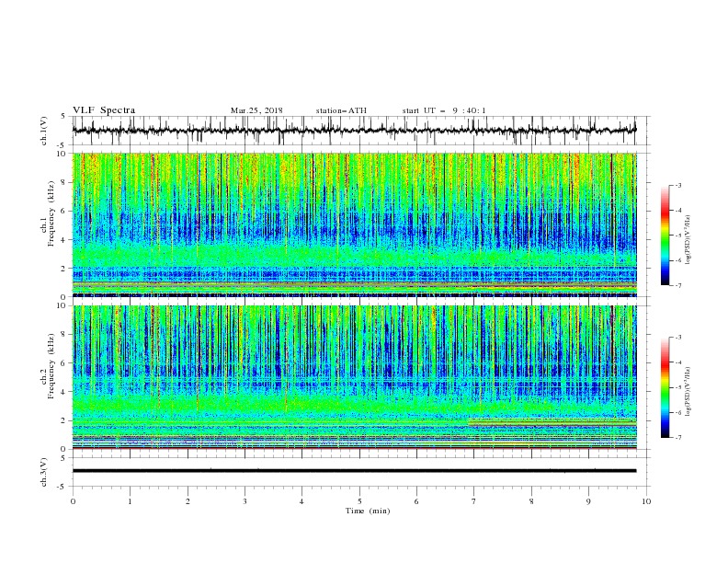Image resolution: width=728 pixels, height=563 pixels.
Task: Click the 'Time (min)' axis label
Action: tap(368, 511)
